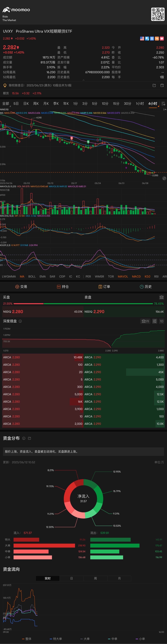Open the 订单 orders button
Viewport: 167px width, 644px height.
pyautogui.click(x=104, y=287)
